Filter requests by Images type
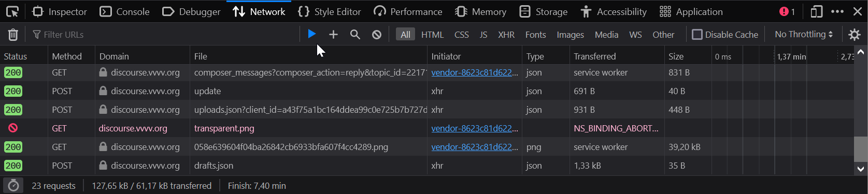This screenshot has width=868, height=194. [x=570, y=34]
